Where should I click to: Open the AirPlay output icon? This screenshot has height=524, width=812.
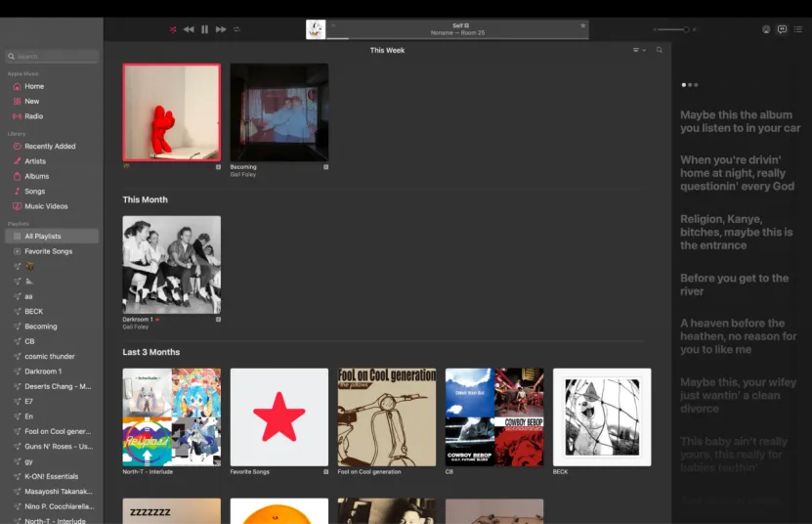click(766, 29)
